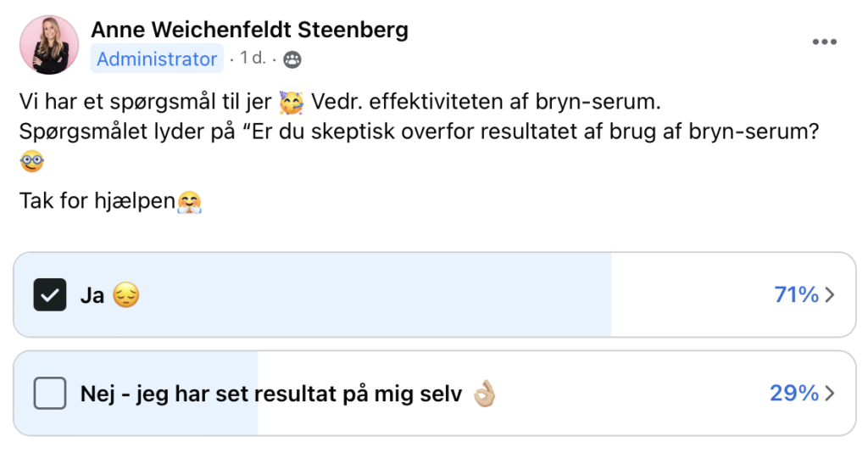Image resolution: width=868 pixels, height=470 pixels.
Task: Open the three-dot post options menu
Action: pos(824,42)
